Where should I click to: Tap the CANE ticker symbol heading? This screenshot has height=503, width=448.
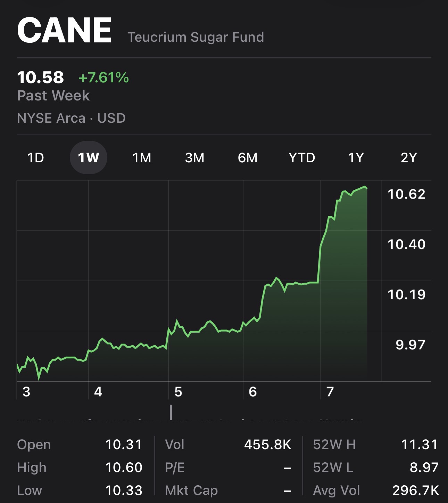click(x=64, y=31)
